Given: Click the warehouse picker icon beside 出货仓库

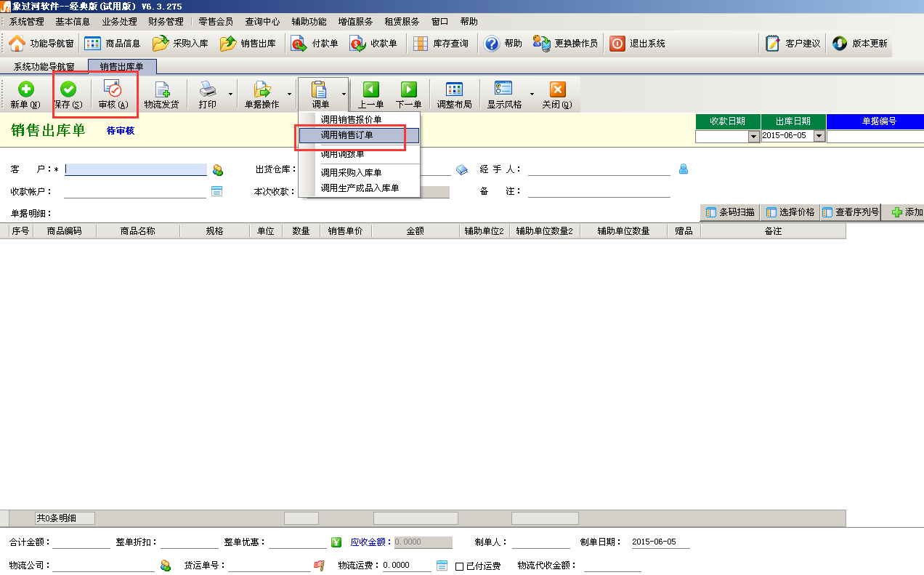Looking at the screenshot, I should [462, 169].
